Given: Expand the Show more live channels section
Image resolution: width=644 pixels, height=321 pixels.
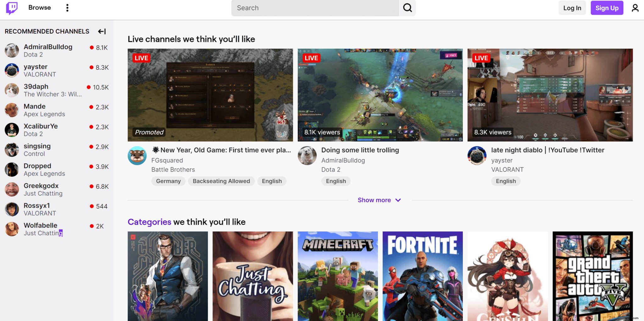Looking at the screenshot, I should [379, 200].
